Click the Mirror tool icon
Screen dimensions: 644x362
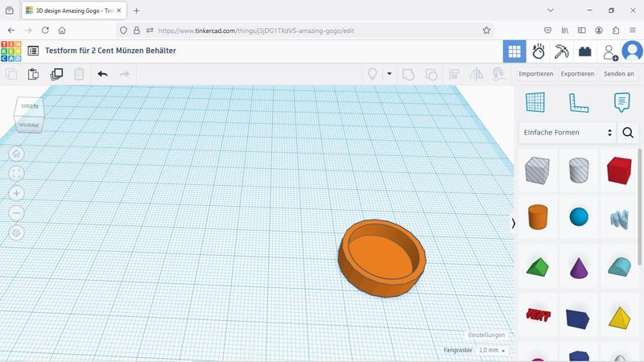477,74
